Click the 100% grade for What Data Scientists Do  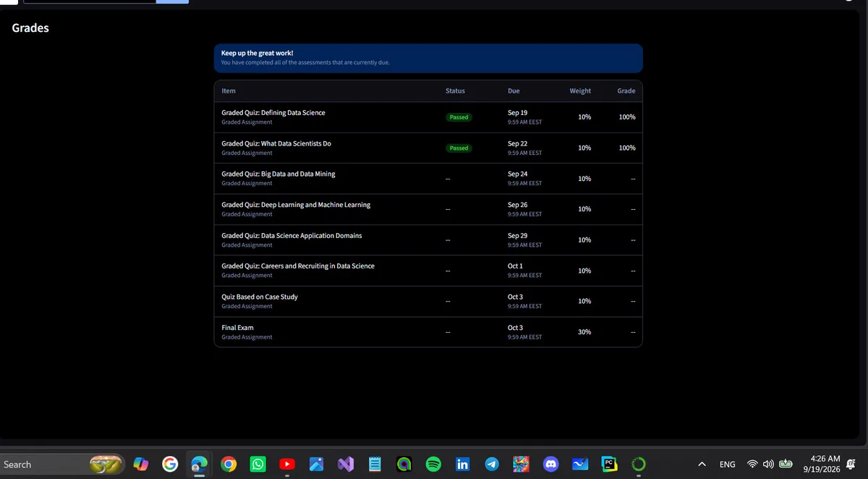[627, 148]
